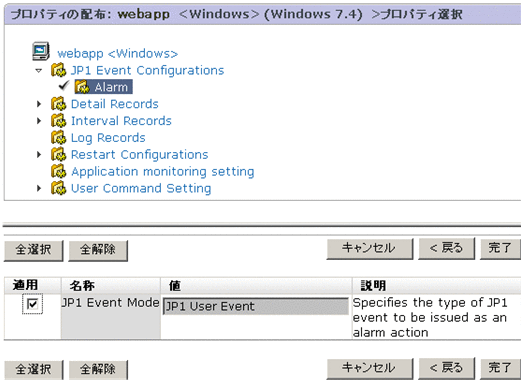Open the Restart Configurations link

pos(140,154)
